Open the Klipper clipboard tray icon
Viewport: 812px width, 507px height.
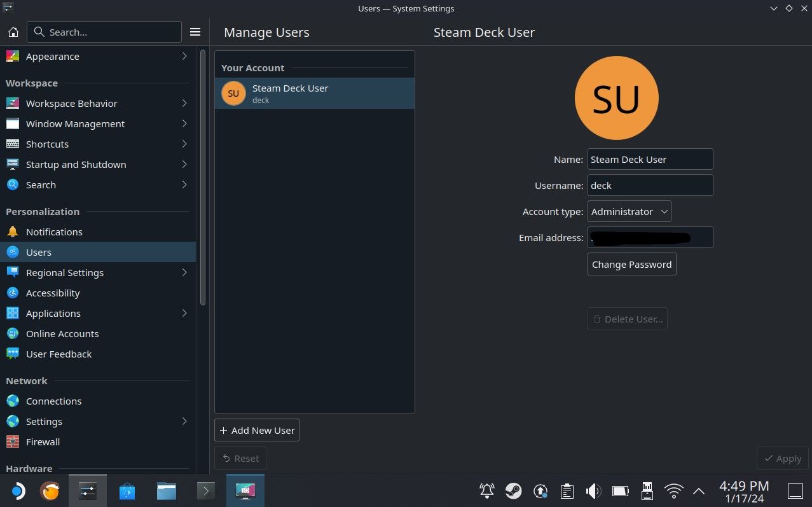(566, 490)
